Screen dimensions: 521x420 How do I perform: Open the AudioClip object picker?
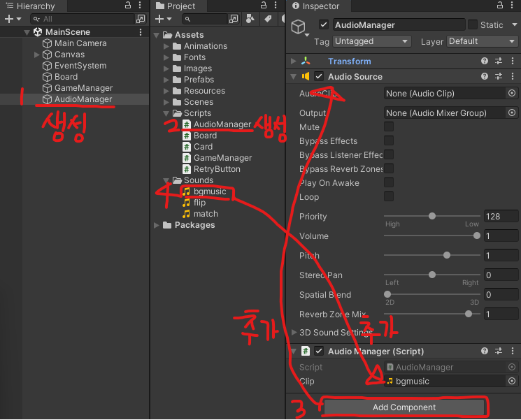[x=512, y=94]
